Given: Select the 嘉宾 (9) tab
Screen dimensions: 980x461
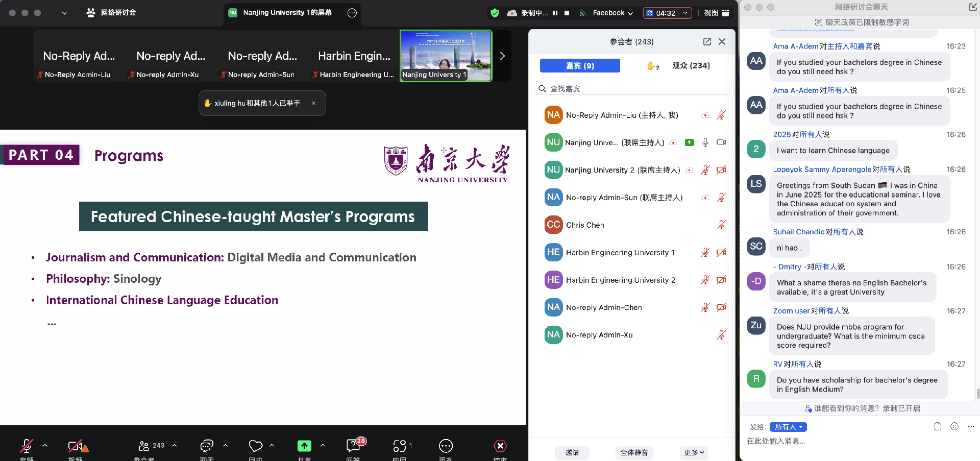Looking at the screenshot, I should tap(580, 66).
